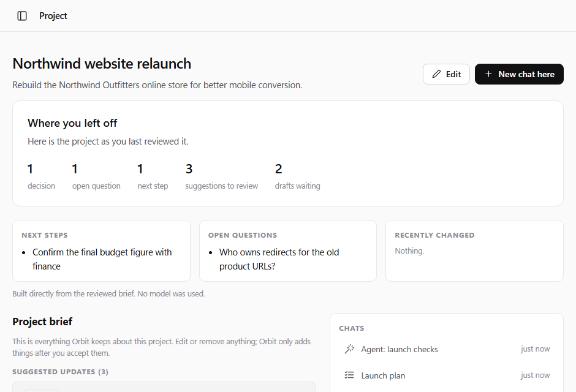Start a New chat here
Viewport: 576px width, 392px height.
519,74
